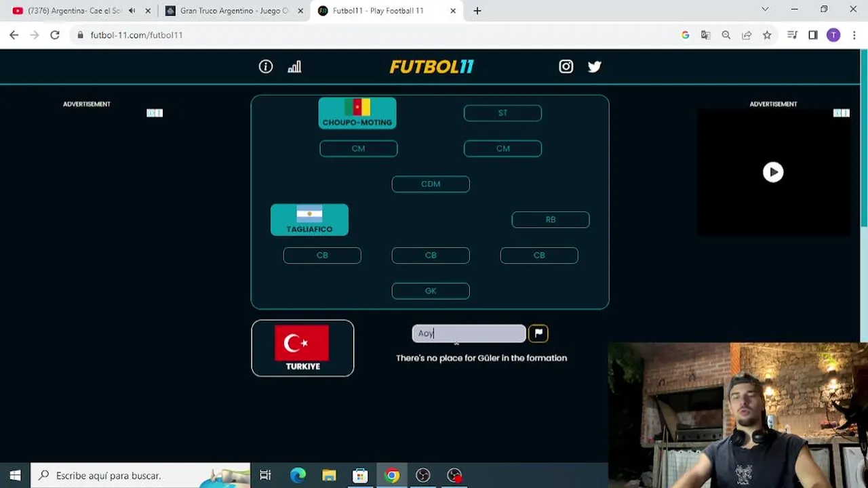
Task: Select the left CM position slot
Action: click(x=359, y=148)
